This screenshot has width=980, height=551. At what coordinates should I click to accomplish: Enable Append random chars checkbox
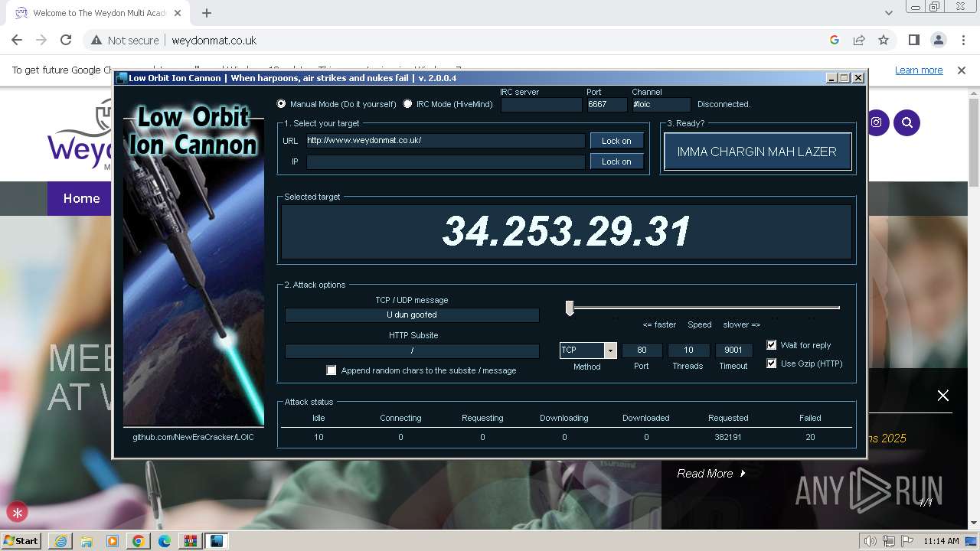point(332,370)
